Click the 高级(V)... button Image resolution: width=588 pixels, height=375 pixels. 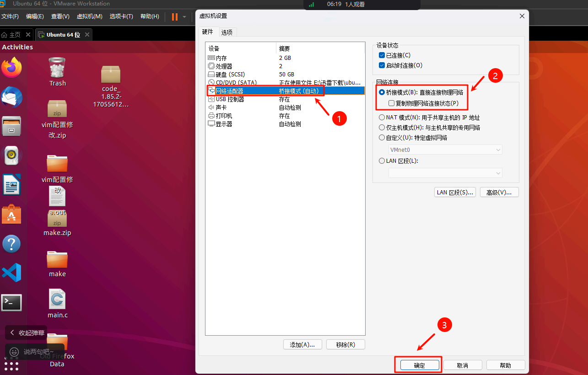click(499, 193)
